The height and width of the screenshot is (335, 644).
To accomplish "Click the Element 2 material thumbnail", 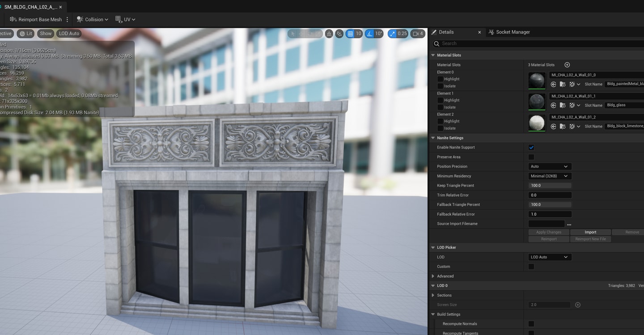I will tap(537, 123).
